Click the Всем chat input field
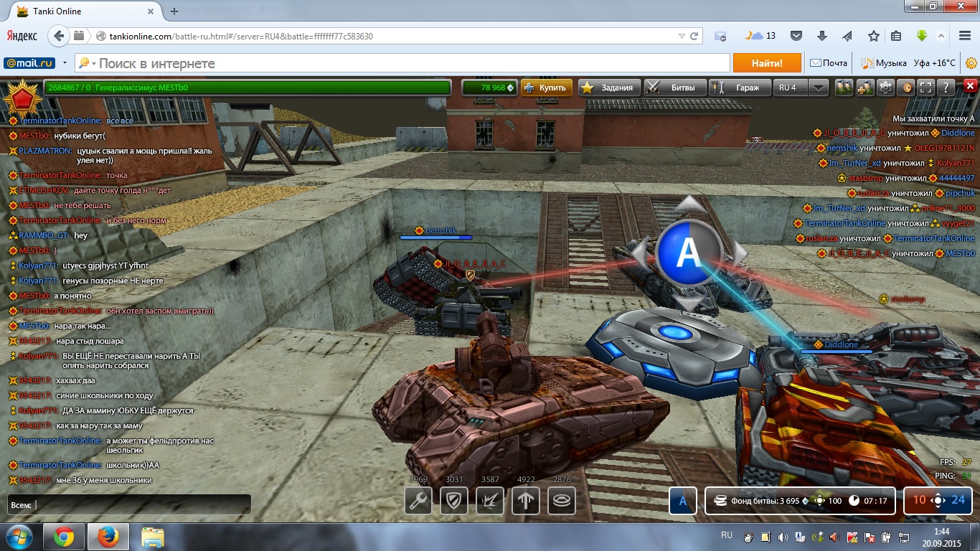This screenshot has height=551, width=980. pos(129,505)
